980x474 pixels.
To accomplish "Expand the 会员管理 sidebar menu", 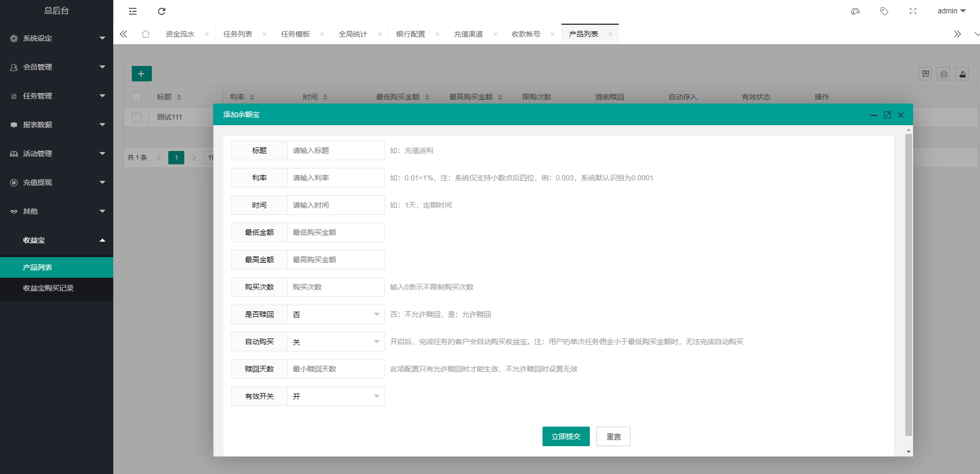I will pos(57,67).
